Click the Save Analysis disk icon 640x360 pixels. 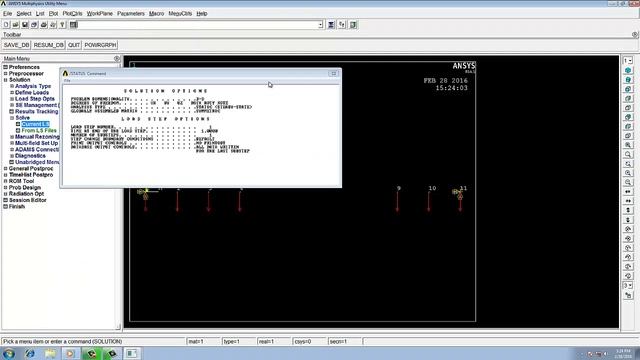tap(25, 25)
